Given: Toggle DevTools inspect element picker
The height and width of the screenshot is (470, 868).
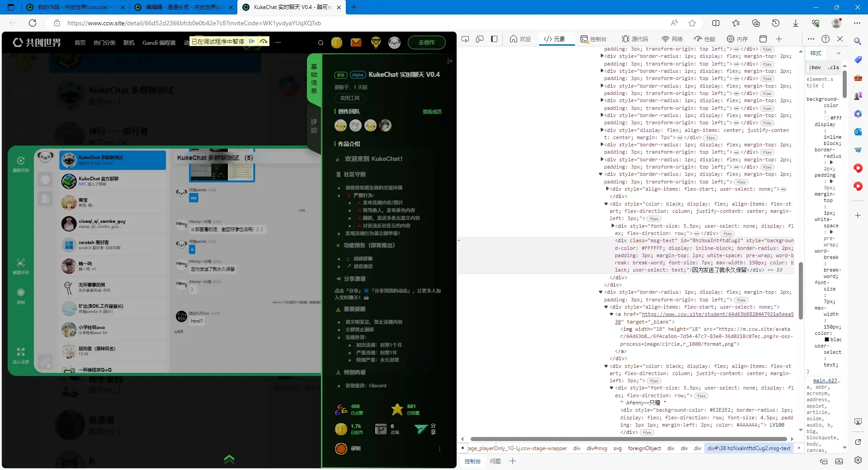Looking at the screenshot, I should pos(465,39).
